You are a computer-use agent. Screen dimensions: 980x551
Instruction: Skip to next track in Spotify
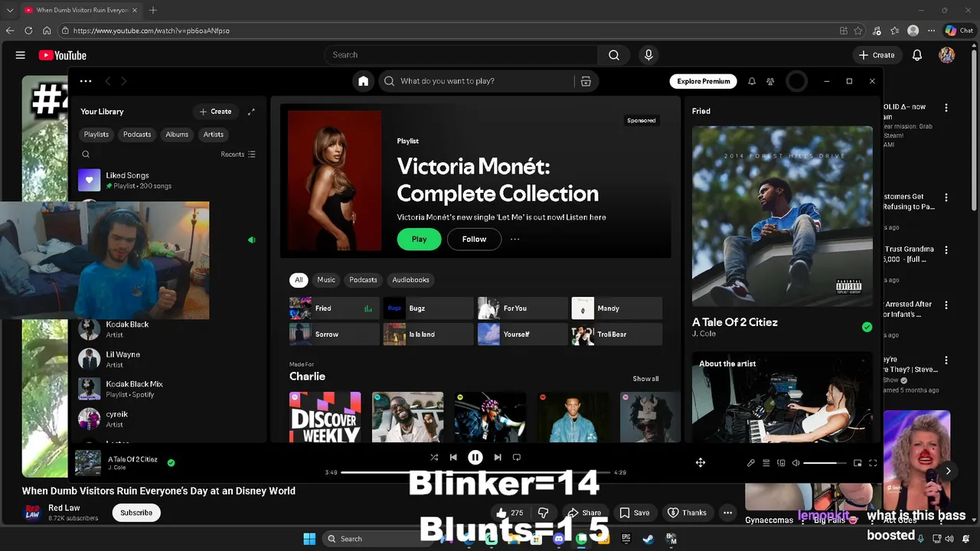point(498,457)
